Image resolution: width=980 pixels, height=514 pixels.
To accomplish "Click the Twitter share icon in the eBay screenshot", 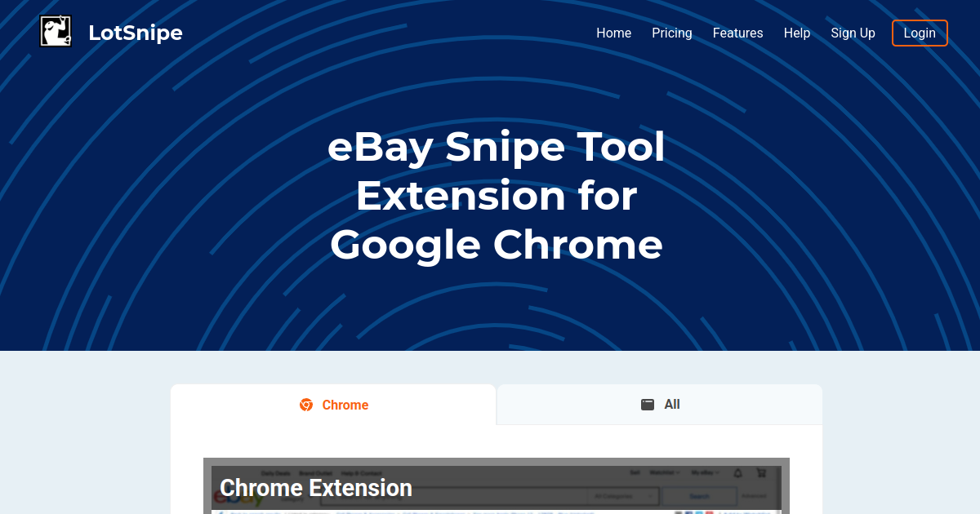I will tap(698, 512).
